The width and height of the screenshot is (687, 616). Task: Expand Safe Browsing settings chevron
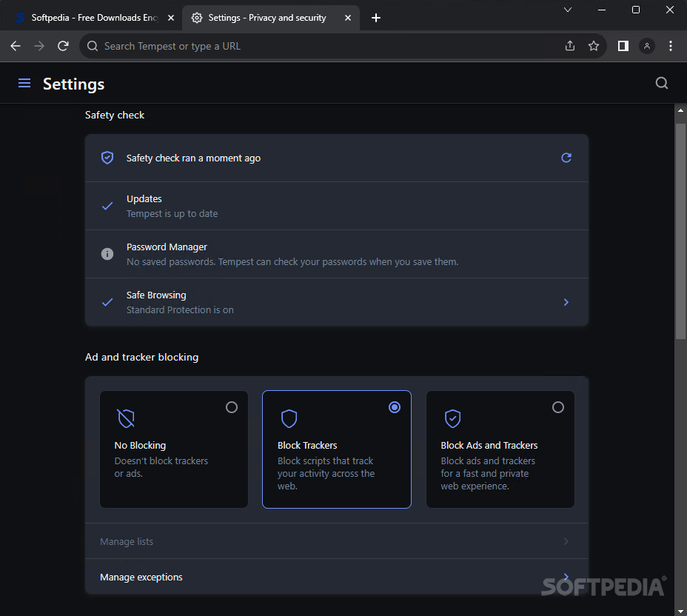[566, 302]
